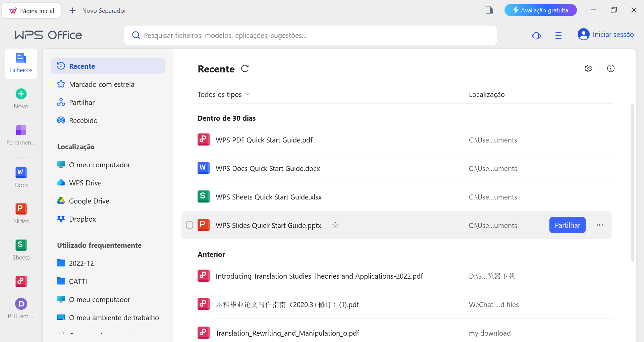
Task: Click the Localização column header
Action: (487, 94)
